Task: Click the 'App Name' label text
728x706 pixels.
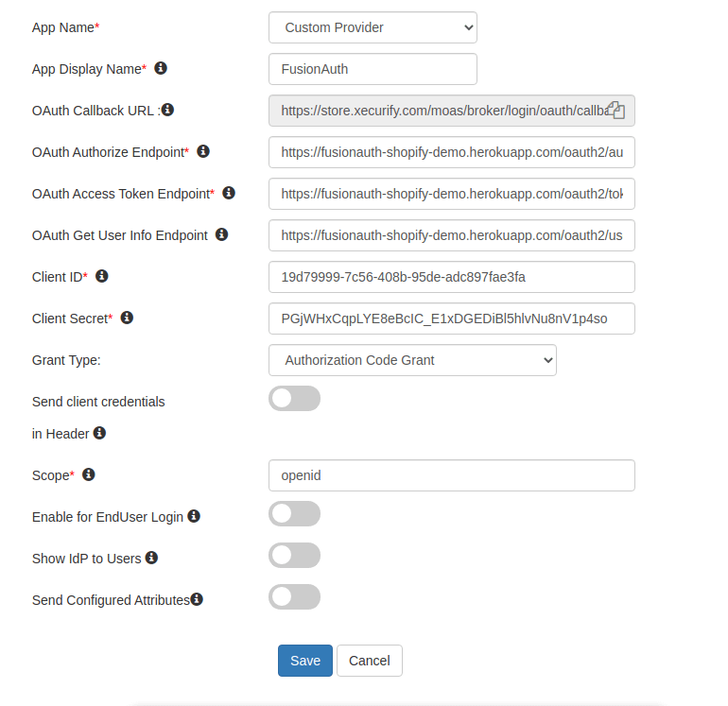Action: pyautogui.click(x=63, y=27)
